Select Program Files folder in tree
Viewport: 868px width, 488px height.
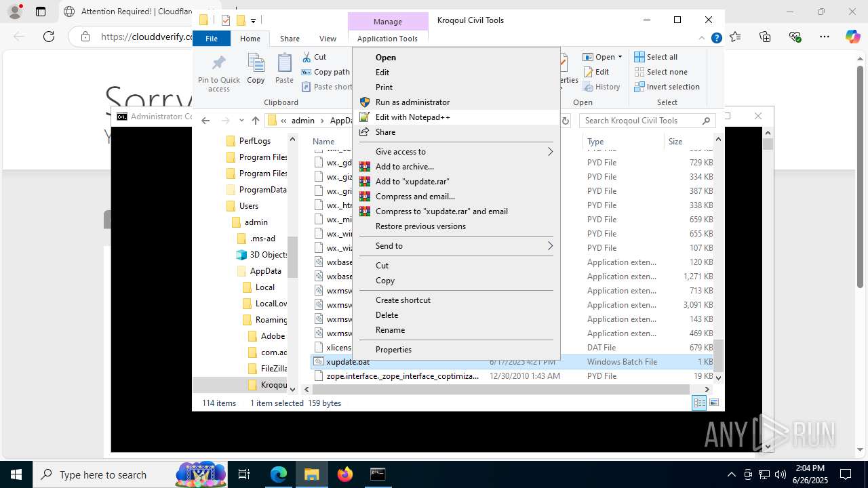pos(257,157)
